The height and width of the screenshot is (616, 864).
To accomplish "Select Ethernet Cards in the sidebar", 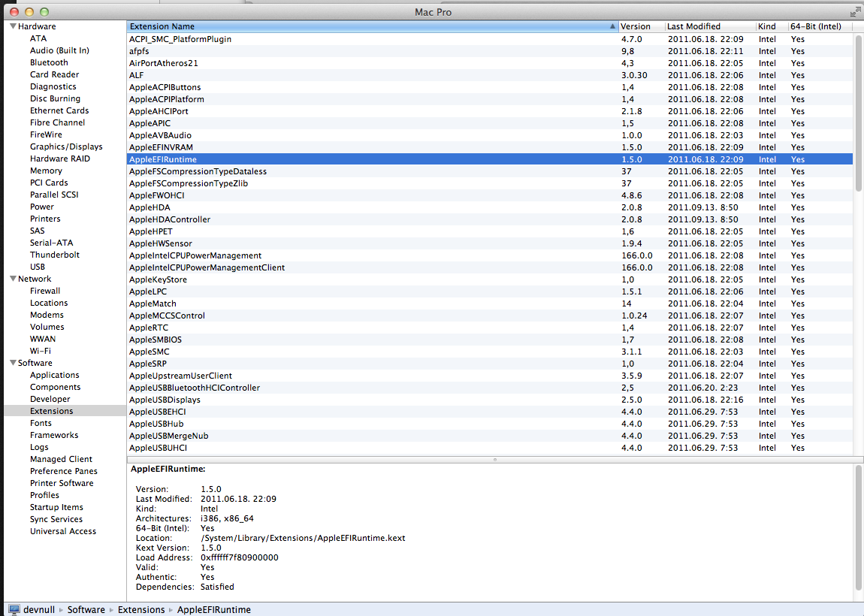I will pyautogui.click(x=59, y=110).
